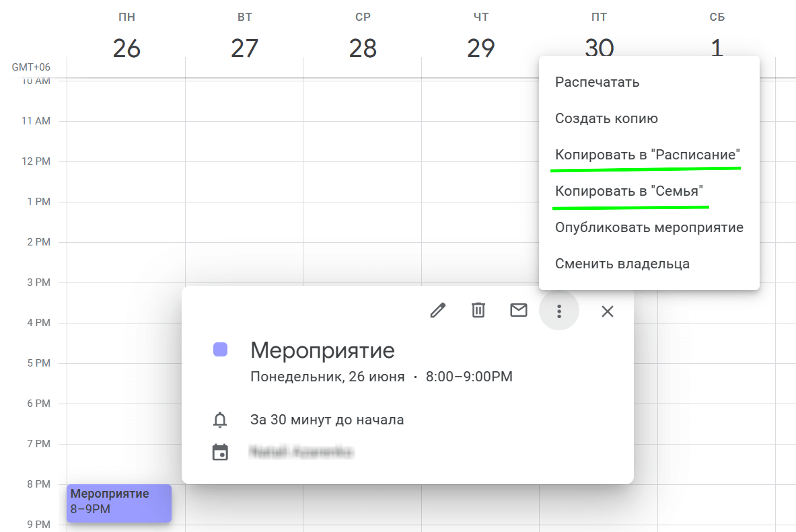Screen dimensions: 796x532
Task: Click the calendar owner icon
Action: (220, 452)
